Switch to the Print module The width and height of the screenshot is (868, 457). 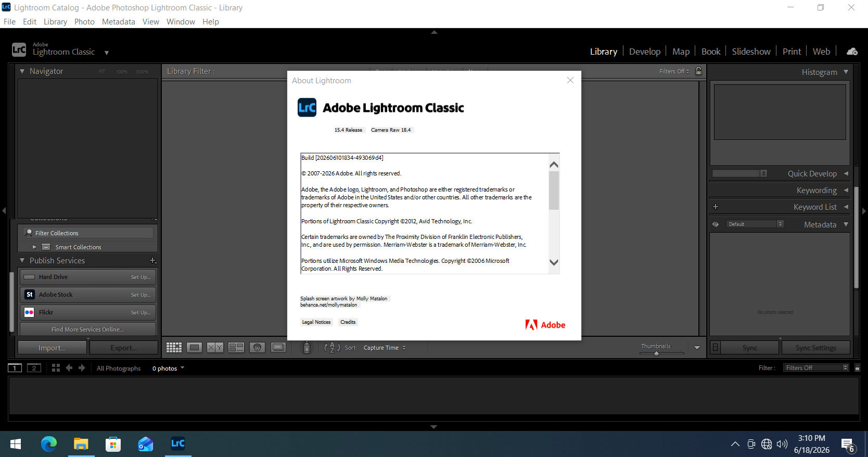coord(792,52)
